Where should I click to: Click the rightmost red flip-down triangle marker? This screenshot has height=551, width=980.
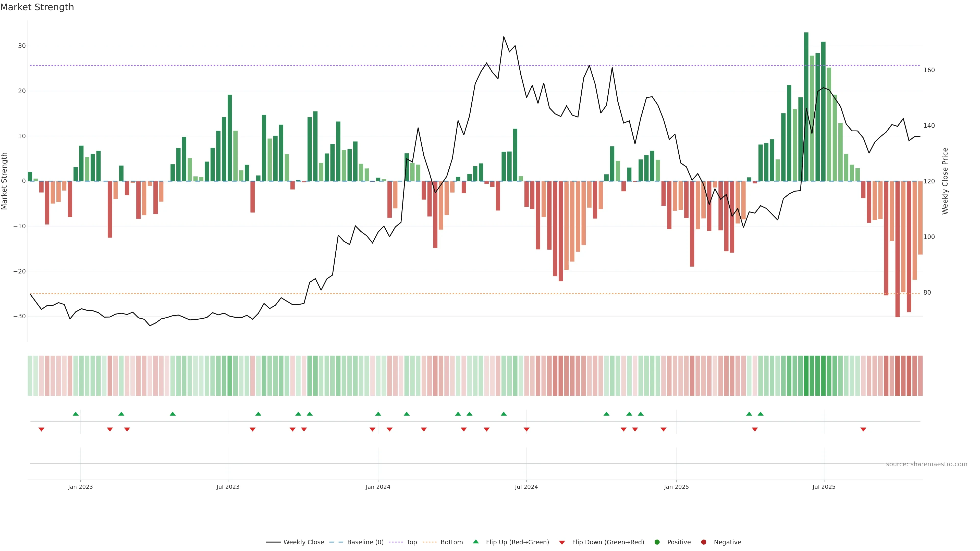coord(863,429)
